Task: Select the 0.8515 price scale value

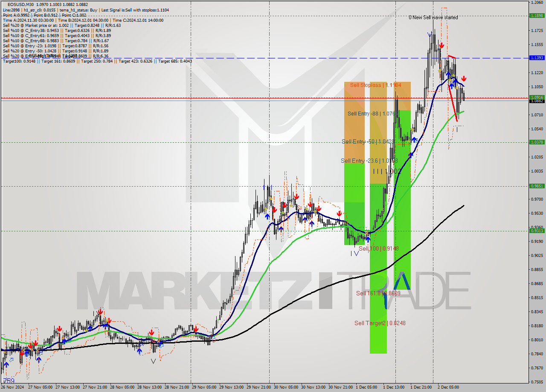Action: coord(537,297)
